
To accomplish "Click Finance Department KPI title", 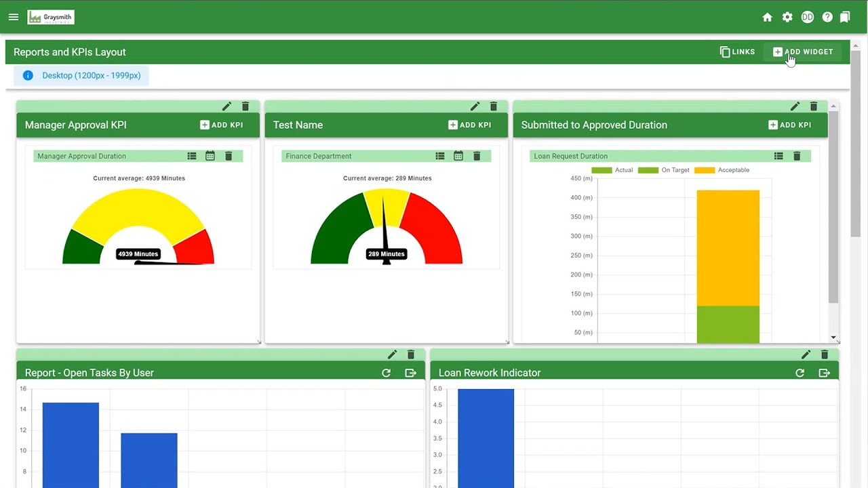I will (x=319, y=156).
